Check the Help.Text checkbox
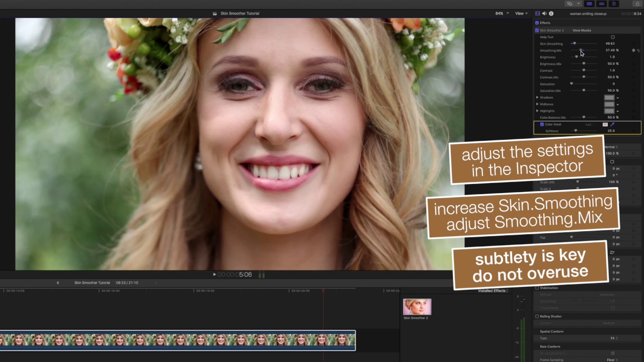This screenshot has width=644, height=362. (612, 37)
